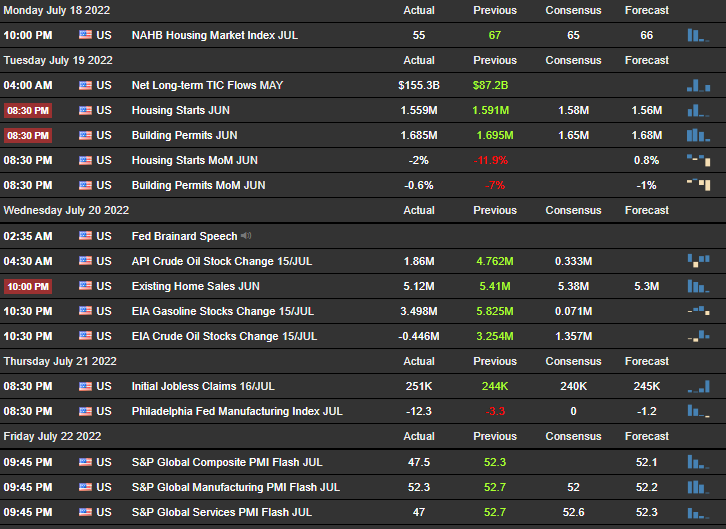Image resolution: width=726 pixels, height=529 pixels.
Task: Click highlighted 08:30 PM time for Building Permits JUN
Action: point(28,136)
